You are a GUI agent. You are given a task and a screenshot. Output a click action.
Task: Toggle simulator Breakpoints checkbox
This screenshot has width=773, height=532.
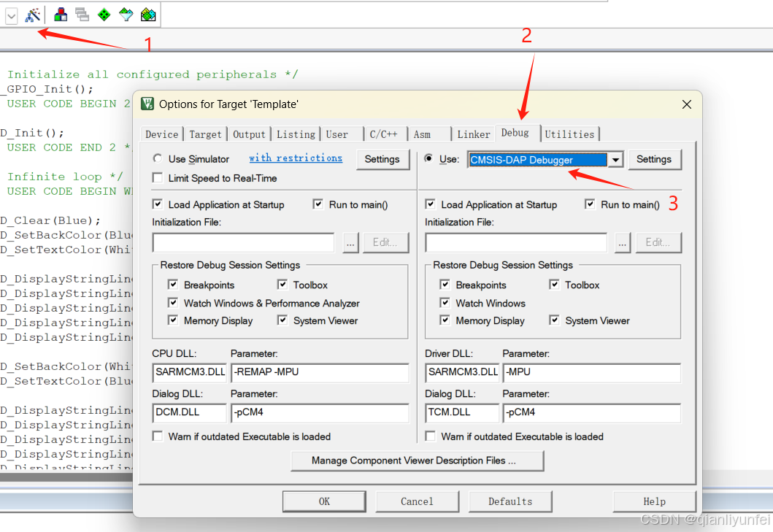click(173, 284)
